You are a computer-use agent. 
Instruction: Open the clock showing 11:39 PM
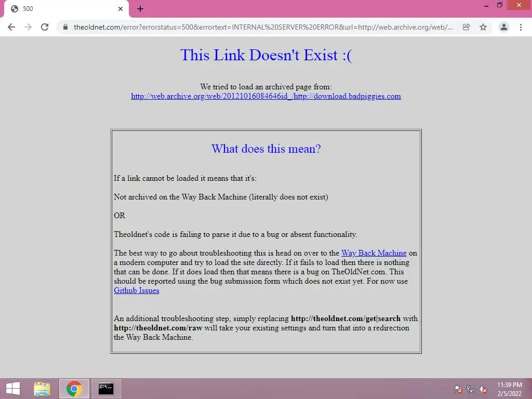coord(510,389)
